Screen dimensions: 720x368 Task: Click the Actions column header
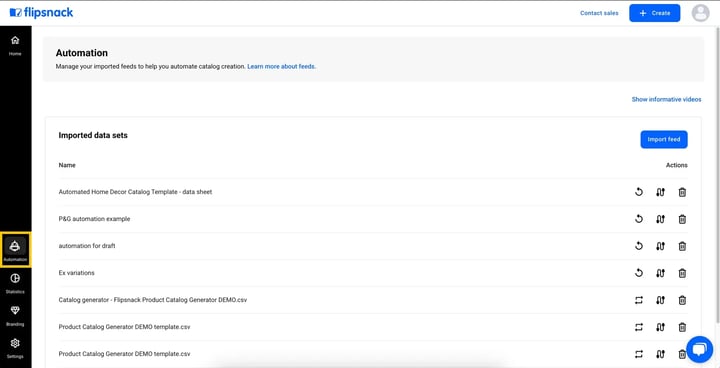tap(676, 165)
